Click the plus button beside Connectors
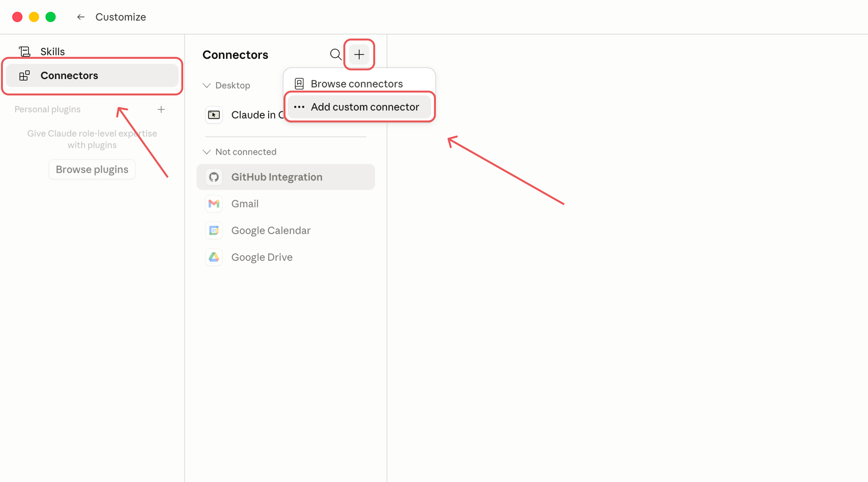Viewport: 868px width, 482px height. [359, 54]
